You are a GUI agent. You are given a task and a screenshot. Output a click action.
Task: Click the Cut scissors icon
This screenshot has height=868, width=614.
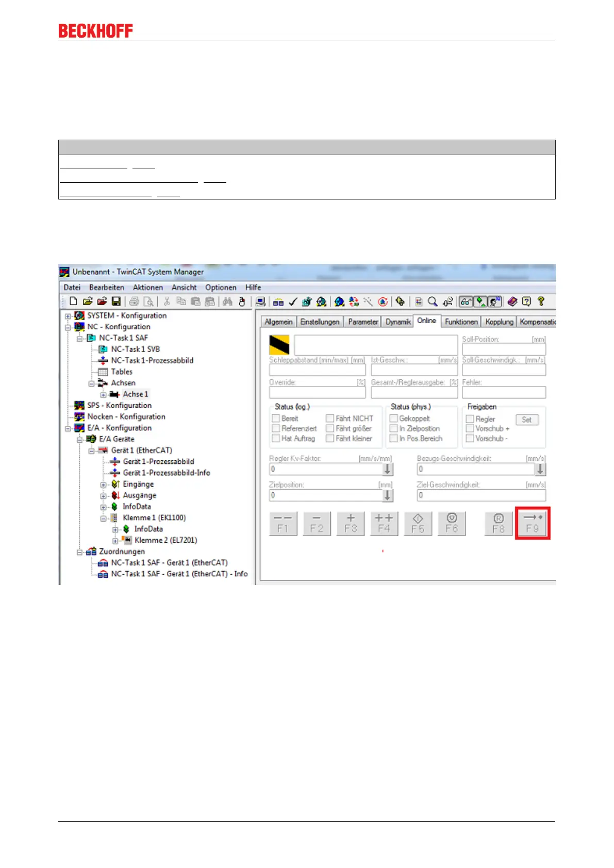coord(167,302)
